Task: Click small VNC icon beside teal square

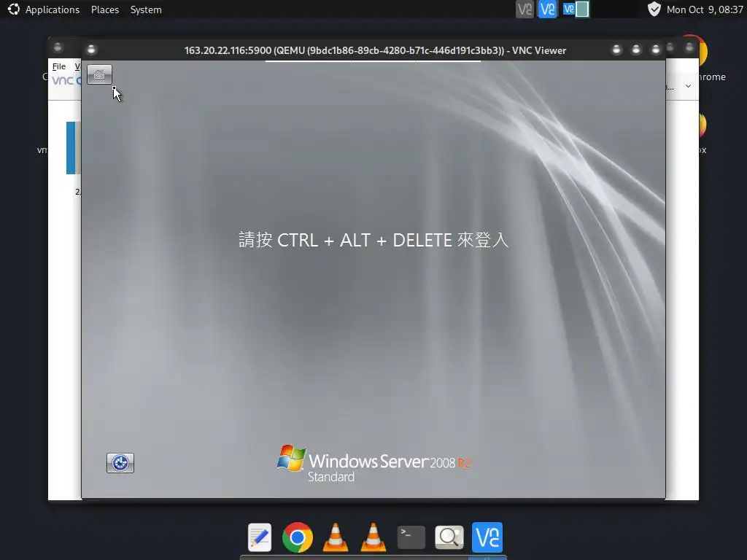Action: click(568, 9)
